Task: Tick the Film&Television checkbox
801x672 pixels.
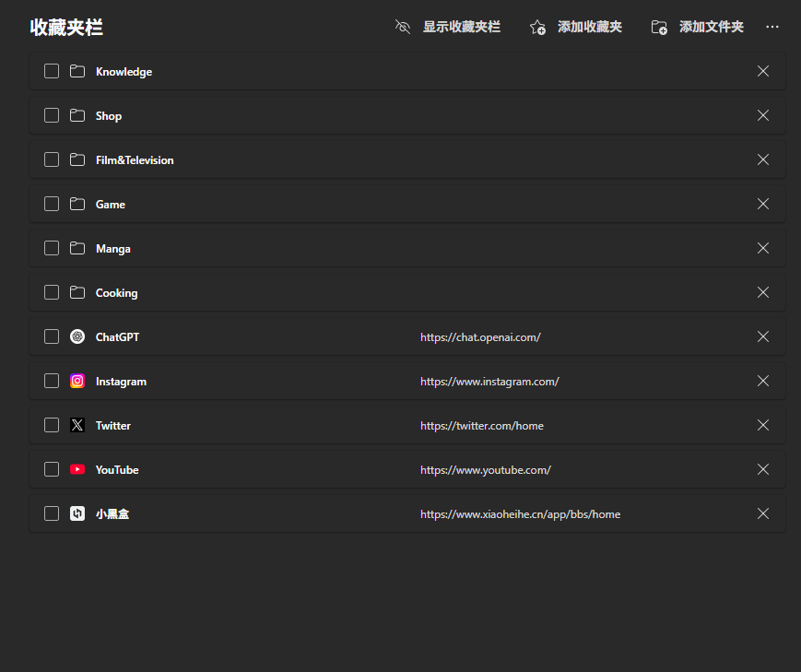Action: (x=52, y=159)
